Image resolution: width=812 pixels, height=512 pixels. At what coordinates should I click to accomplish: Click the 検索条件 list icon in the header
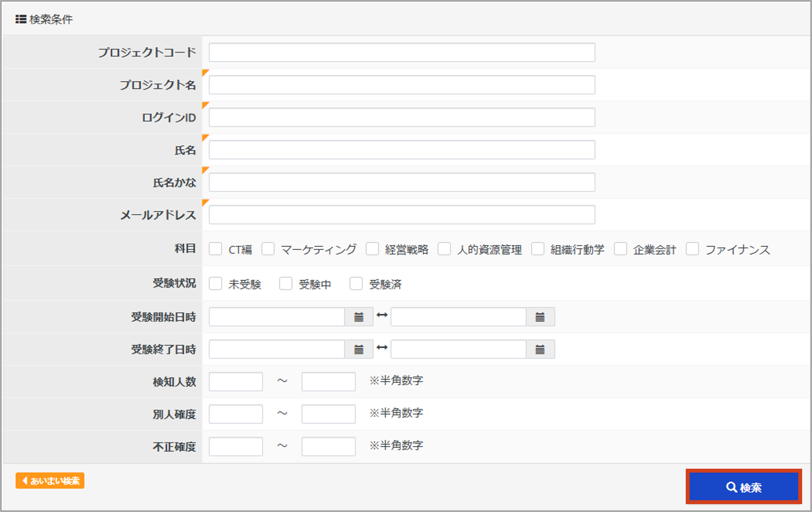(21, 20)
